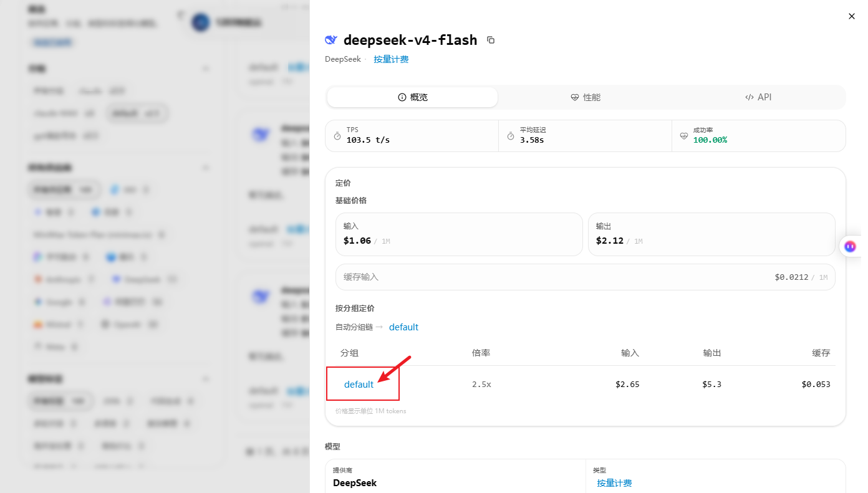The height and width of the screenshot is (493, 868).
Task: Click the 基础价格 section heading
Action: [x=351, y=201]
